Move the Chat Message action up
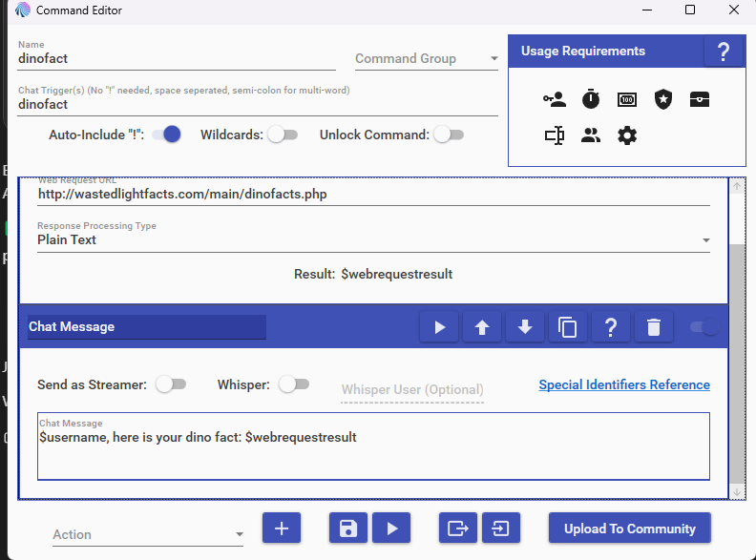 (x=482, y=327)
